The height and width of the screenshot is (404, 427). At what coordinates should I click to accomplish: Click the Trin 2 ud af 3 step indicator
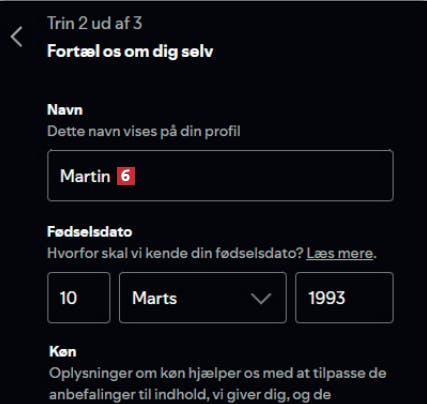pos(95,23)
